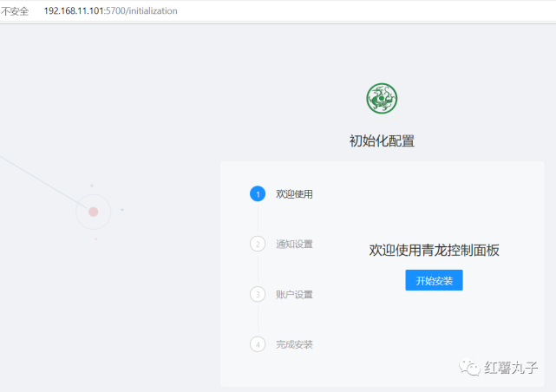This screenshot has height=392, width=556.
Task: Click the 欢迎使用 step label
Action: tap(294, 194)
